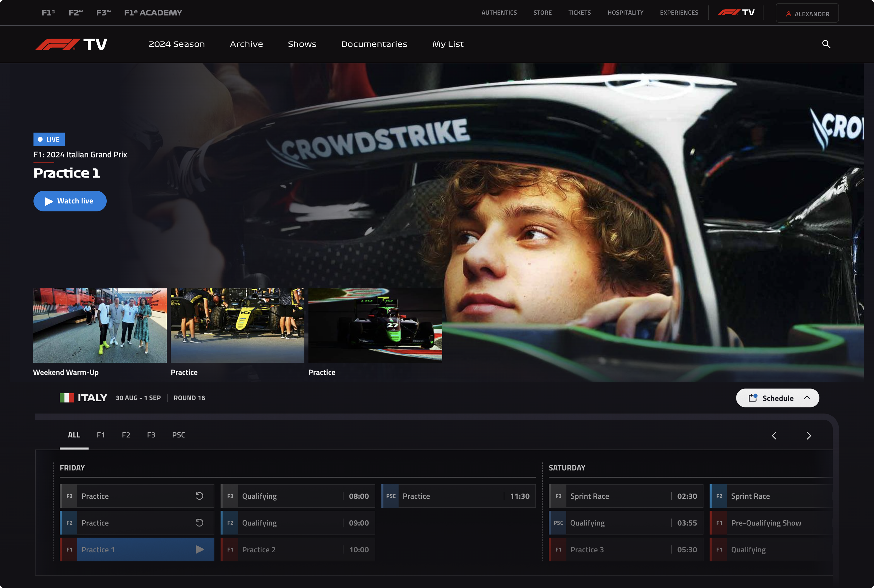
Task: Open the 2024 Season menu
Action: [x=177, y=44]
